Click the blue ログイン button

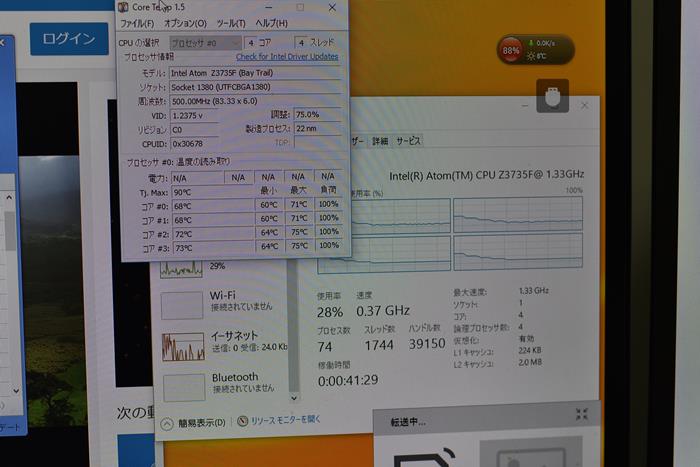pos(69,39)
